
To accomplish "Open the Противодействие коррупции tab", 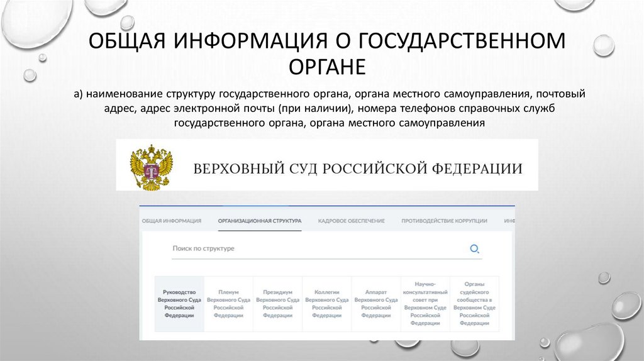I will pyautogui.click(x=445, y=221).
